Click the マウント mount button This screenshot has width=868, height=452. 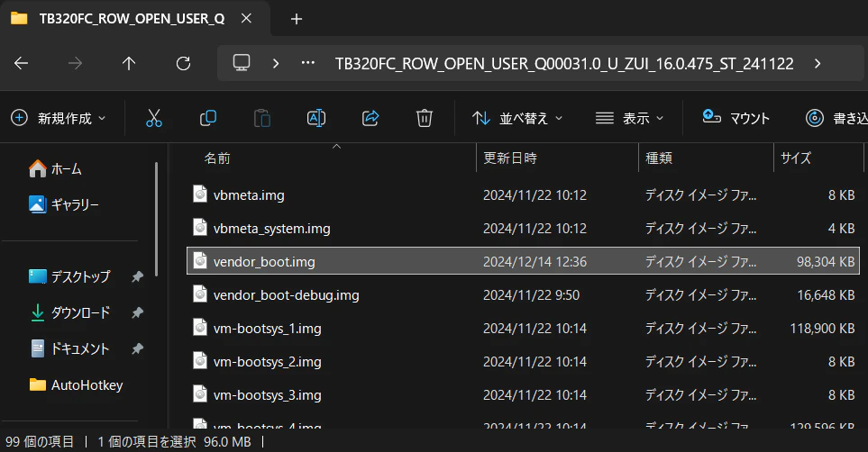click(x=736, y=118)
